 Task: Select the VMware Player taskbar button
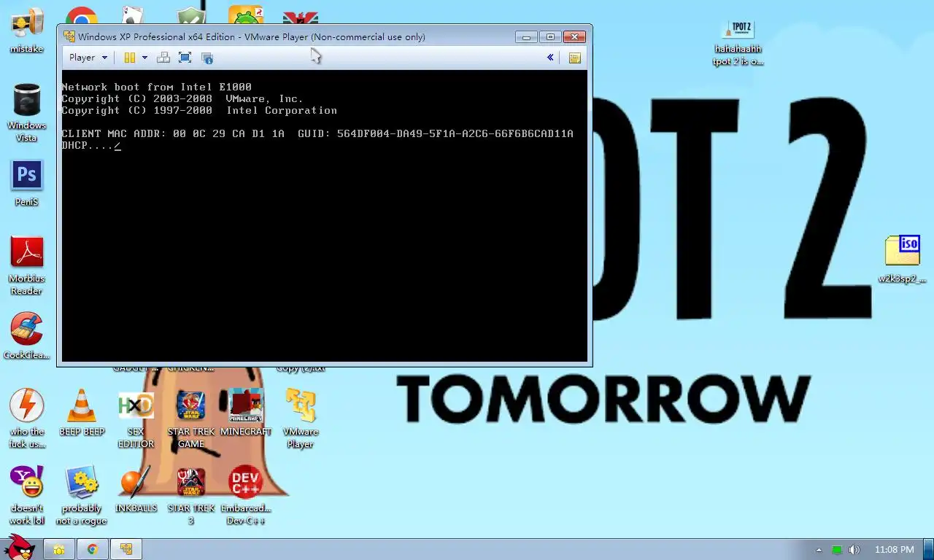coord(126,549)
